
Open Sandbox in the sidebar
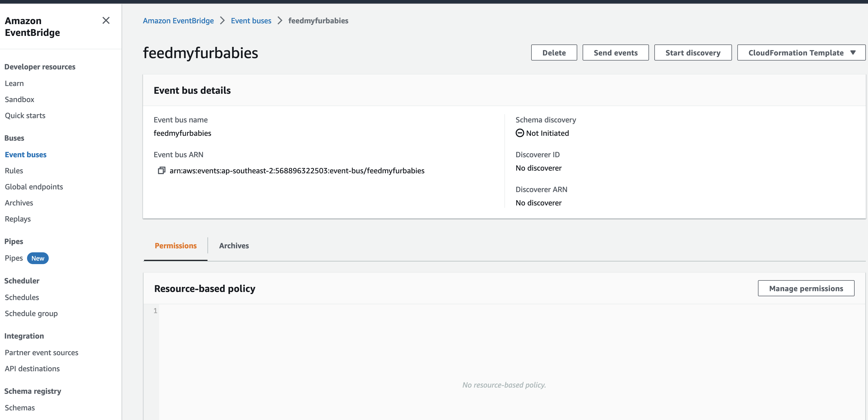tap(20, 99)
